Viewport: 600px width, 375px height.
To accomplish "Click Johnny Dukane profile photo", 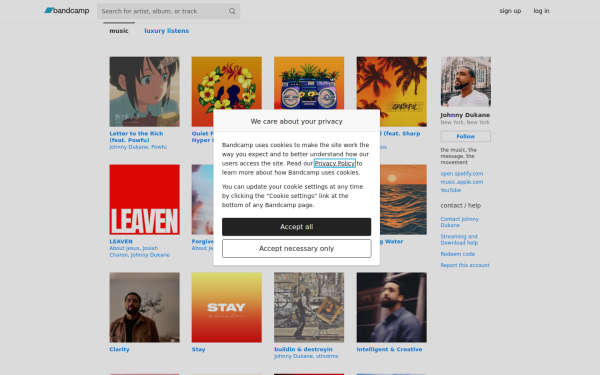I will (466, 82).
